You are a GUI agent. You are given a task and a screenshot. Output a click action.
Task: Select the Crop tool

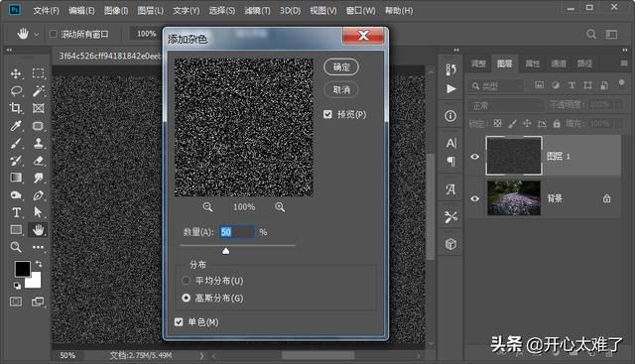16,108
